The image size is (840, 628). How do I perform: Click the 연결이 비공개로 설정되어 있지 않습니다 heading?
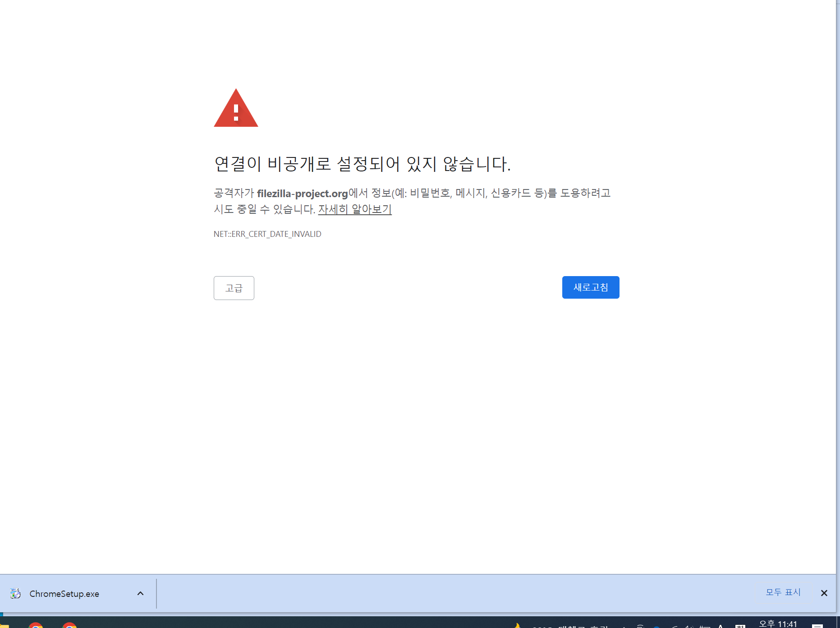point(363,163)
